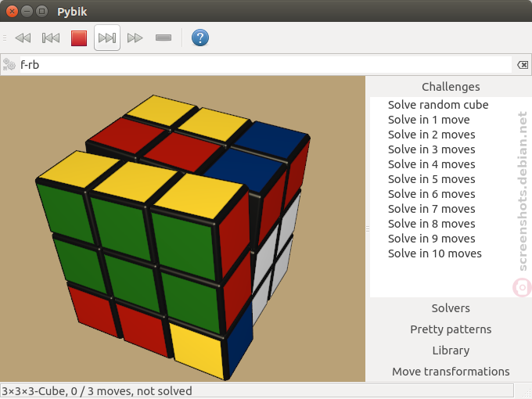Image resolution: width=532 pixels, height=399 pixels.
Task: Expand the Library section
Action: tap(451, 350)
